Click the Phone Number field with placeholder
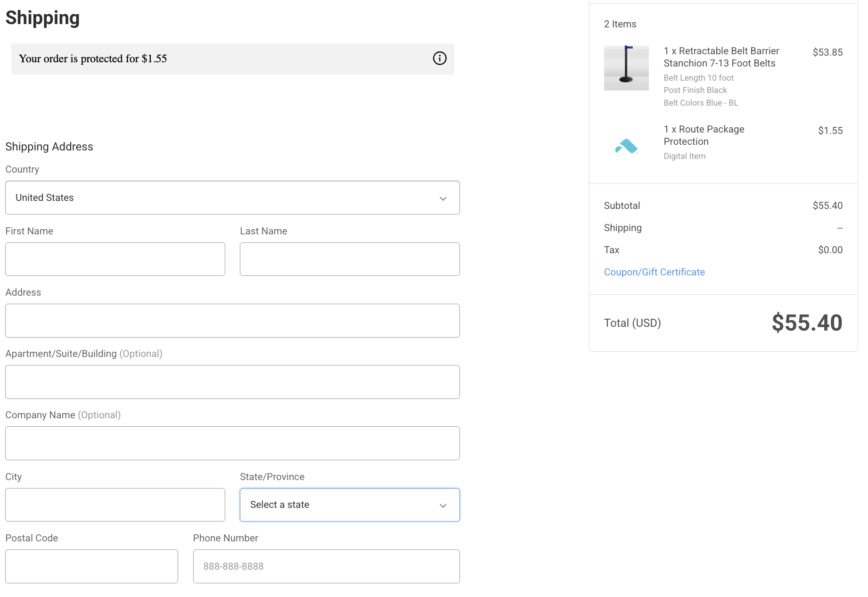Image resolution: width=868 pixels, height=597 pixels. pyautogui.click(x=326, y=566)
